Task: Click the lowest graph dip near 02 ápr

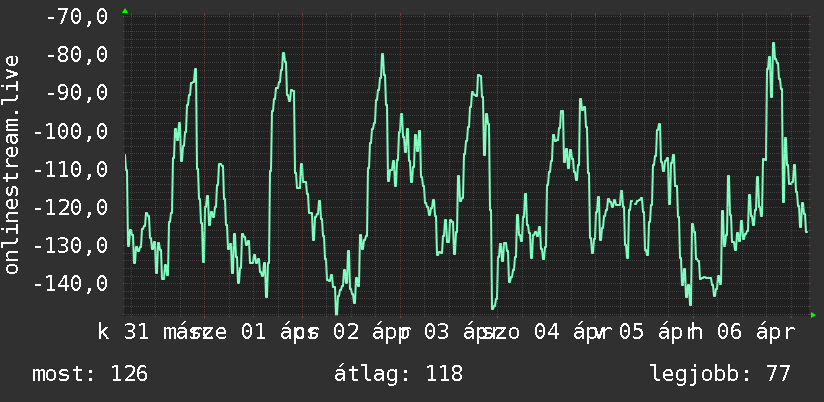Action: click(337, 314)
